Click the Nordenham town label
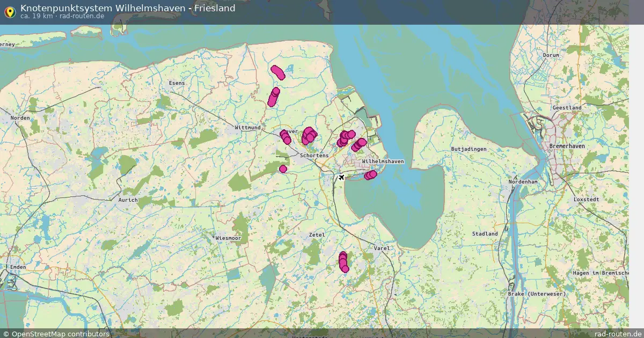644x338 pixels. tap(523, 182)
